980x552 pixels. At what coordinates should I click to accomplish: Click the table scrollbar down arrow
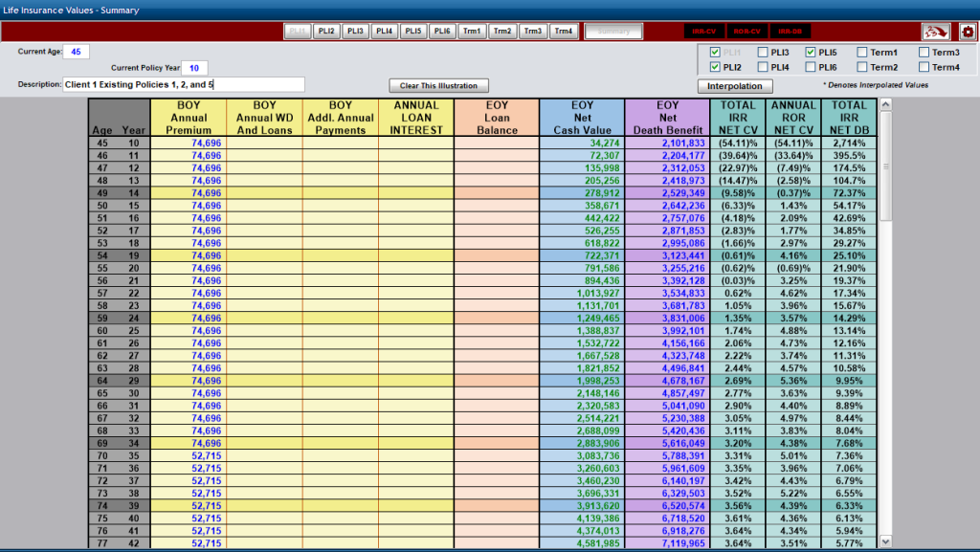coord(885,541)
